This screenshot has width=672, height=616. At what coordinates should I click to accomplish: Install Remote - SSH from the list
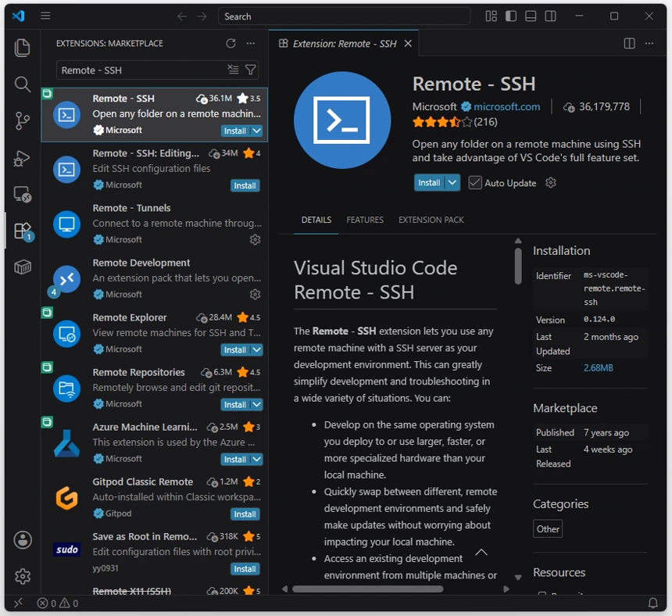tap(235, 131)
